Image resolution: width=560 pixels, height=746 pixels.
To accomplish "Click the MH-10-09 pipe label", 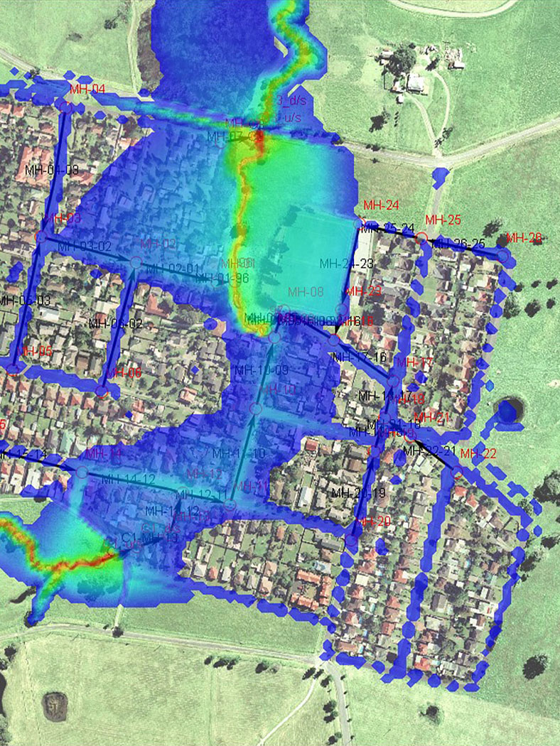I will [x=262, y=370].
